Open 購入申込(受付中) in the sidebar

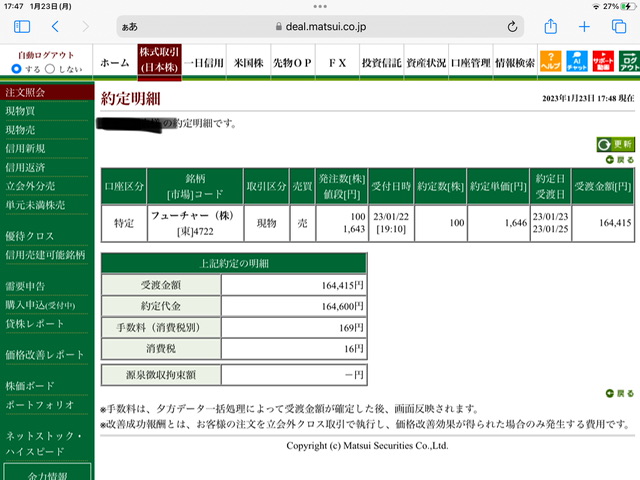40,305
